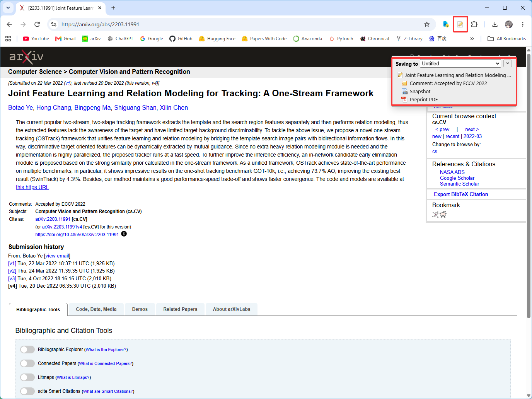Open the Google Scholar citations link
This screenshot has width=532, height=399.
(x=457, y=178)
